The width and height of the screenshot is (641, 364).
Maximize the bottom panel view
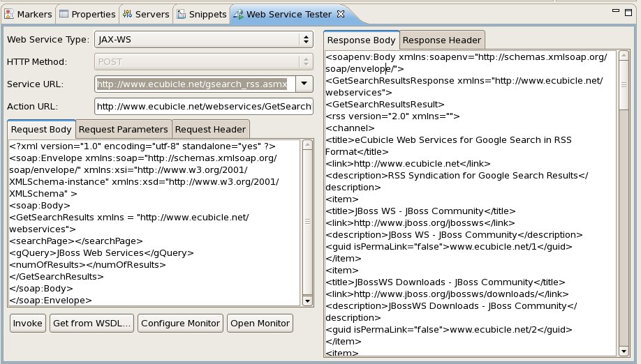pos(628,13)
